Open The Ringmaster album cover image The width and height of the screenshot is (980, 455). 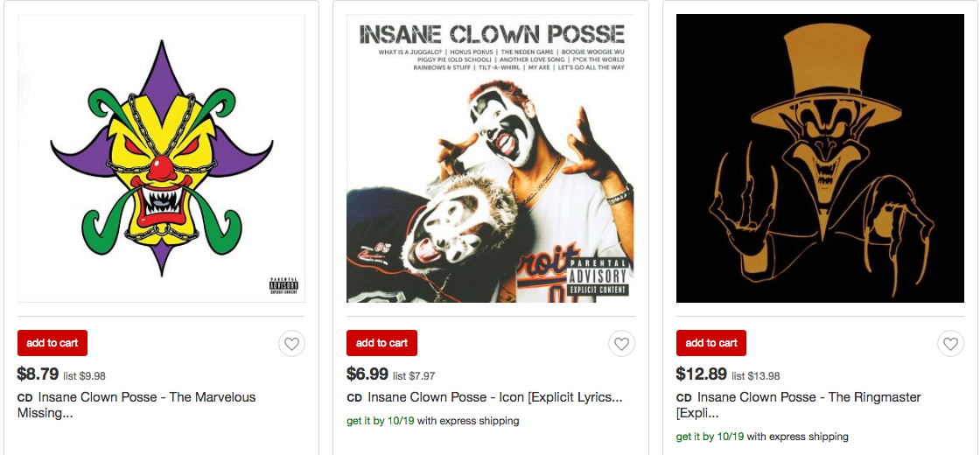[x=821, y=158]
